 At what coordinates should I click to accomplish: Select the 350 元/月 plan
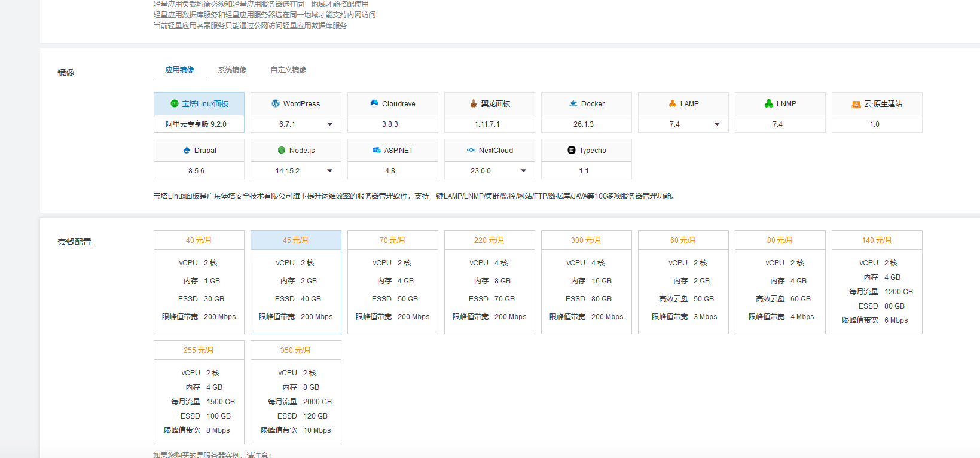tap(296, 392)
